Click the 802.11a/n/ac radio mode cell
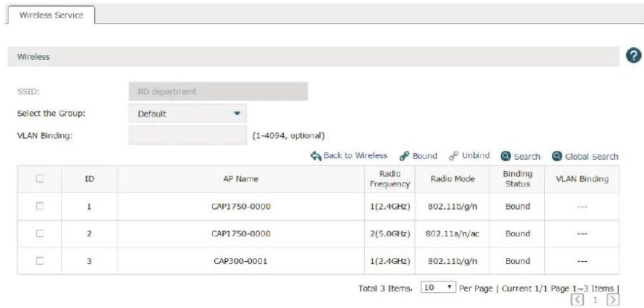The height and width of the screenshot is (308, 644). (452, 234)
